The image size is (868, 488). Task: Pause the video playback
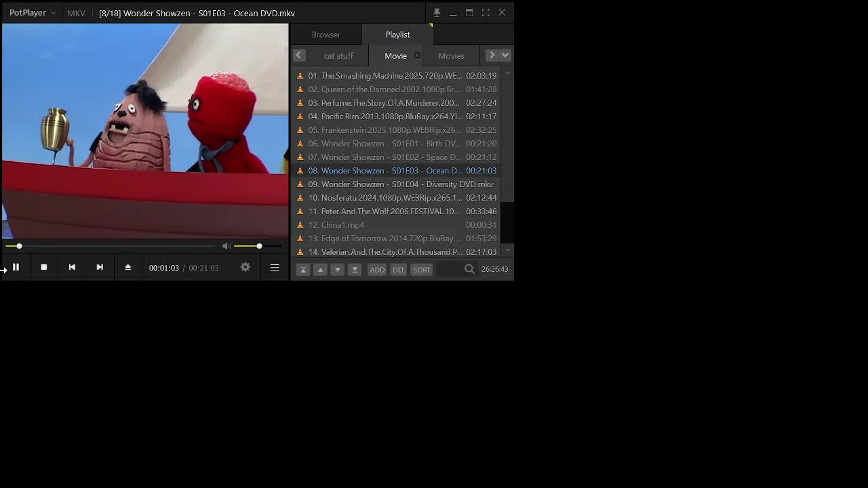coord(16,268)
